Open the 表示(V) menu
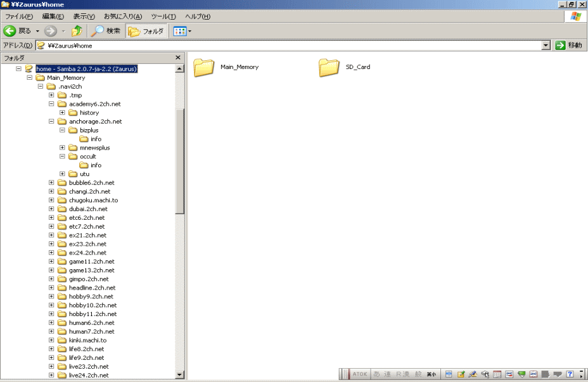Image resolution: width=588 pixels, height=382 pixels. click(x=84, y=16)
